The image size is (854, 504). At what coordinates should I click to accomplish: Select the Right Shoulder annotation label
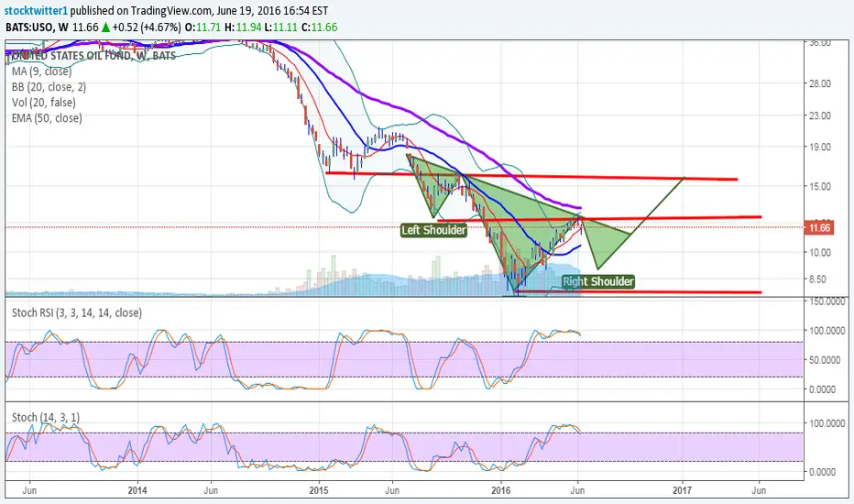[598, 281]
